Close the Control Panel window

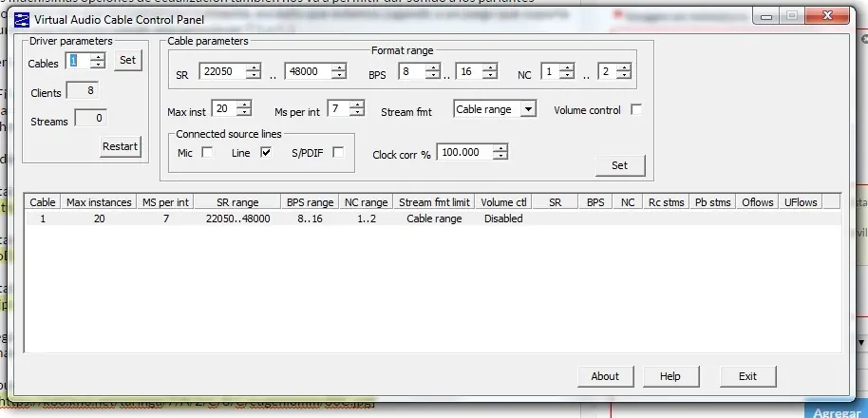tap(827, 16)
